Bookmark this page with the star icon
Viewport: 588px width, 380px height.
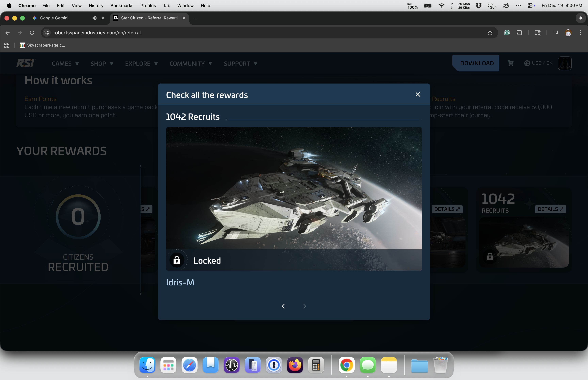(490, 32)
